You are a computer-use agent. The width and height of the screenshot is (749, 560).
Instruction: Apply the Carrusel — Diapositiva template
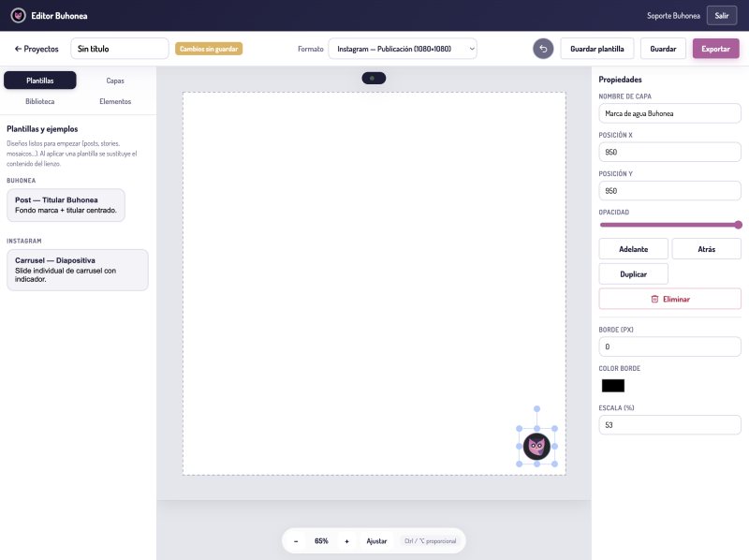point(78,270)
